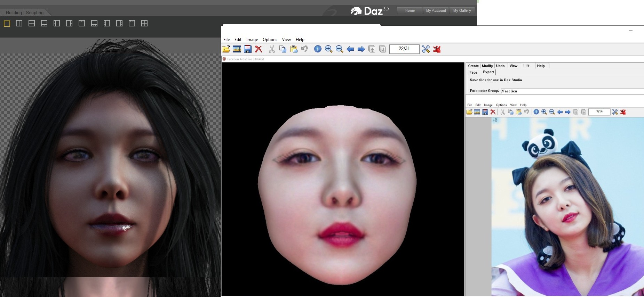This screenshot has width=644, height=297.
Task: Switch to FaceGen's top-level File tab
Action: pos(526,65)
